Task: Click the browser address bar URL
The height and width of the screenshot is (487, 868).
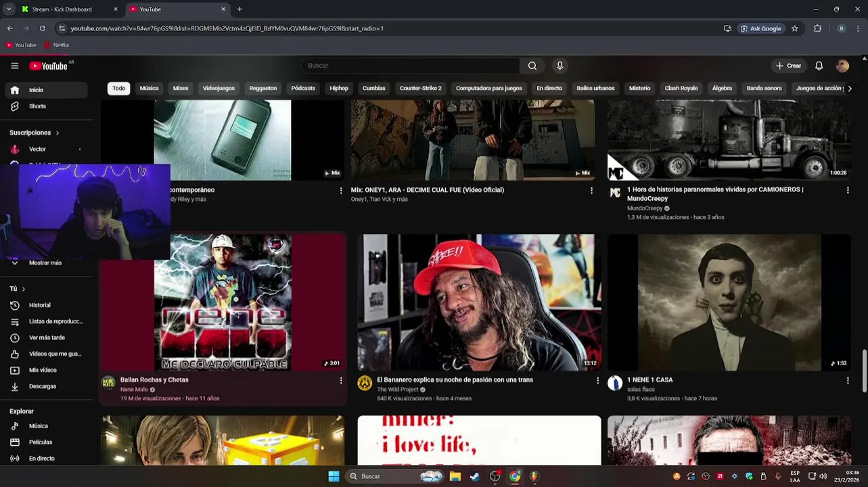Action: tap(227, 28)
